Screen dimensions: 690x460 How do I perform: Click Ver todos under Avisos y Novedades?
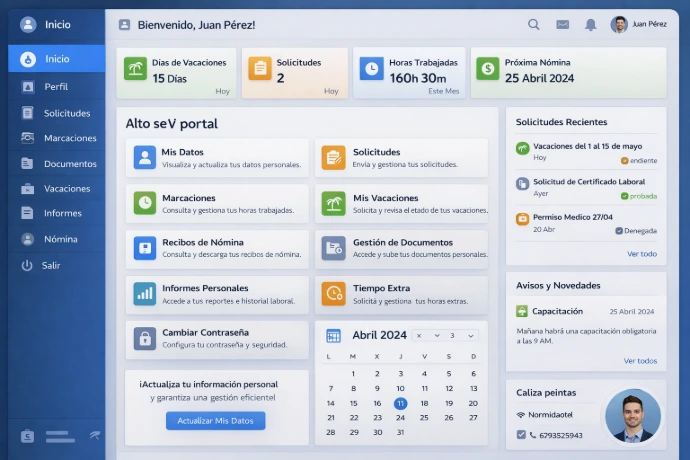[640, 361]
